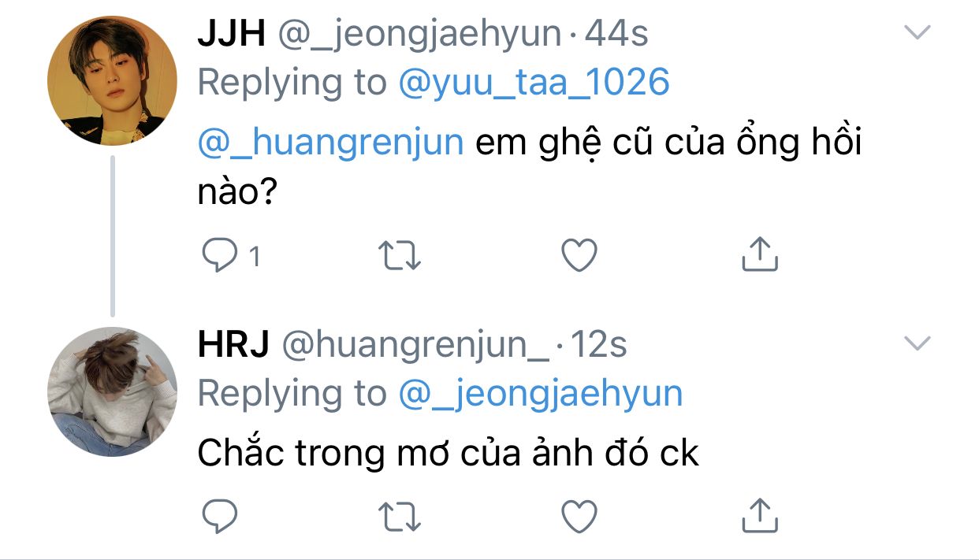
Task: Open @_jeongjaehyun link in HRJ's reply
Action: [x=541, y=394]
